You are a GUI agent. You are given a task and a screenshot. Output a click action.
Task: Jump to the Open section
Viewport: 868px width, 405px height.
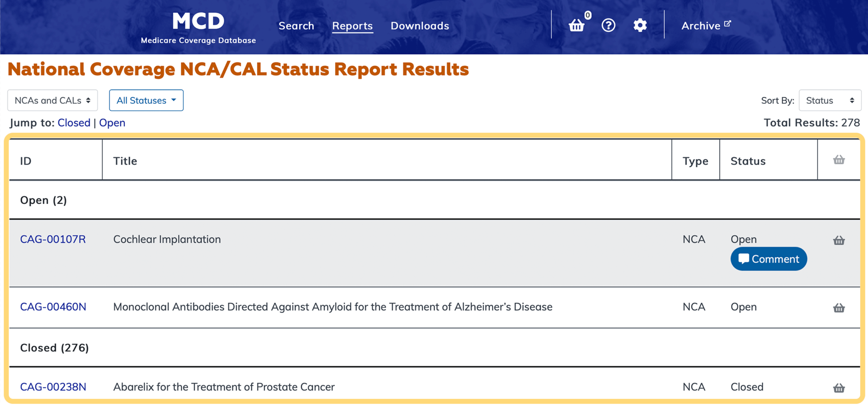pos(112,123)
